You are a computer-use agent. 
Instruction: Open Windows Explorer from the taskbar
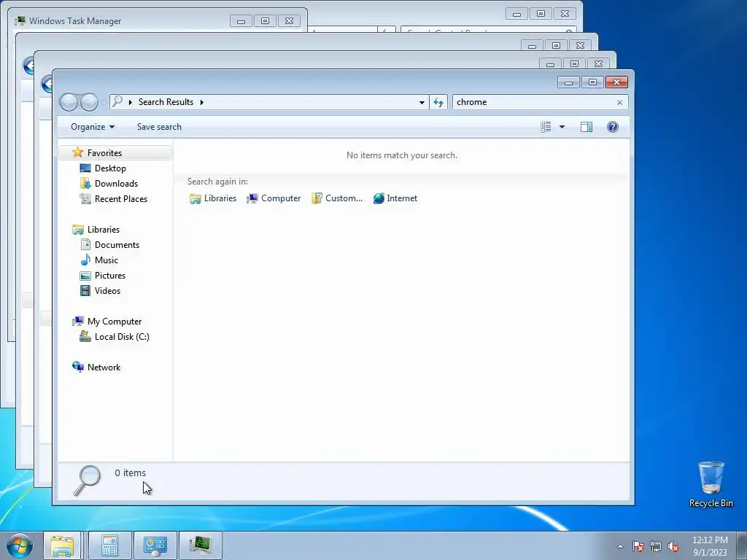coord(63,545)
